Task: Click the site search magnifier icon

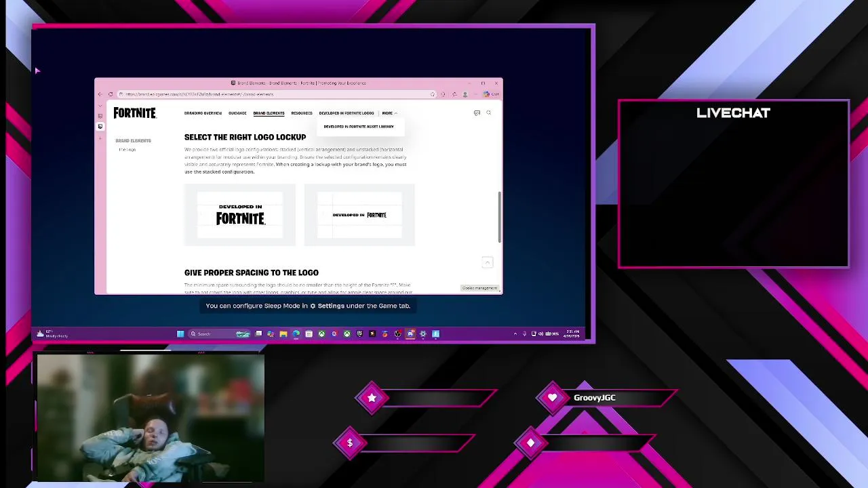Action: coord(488,113)
